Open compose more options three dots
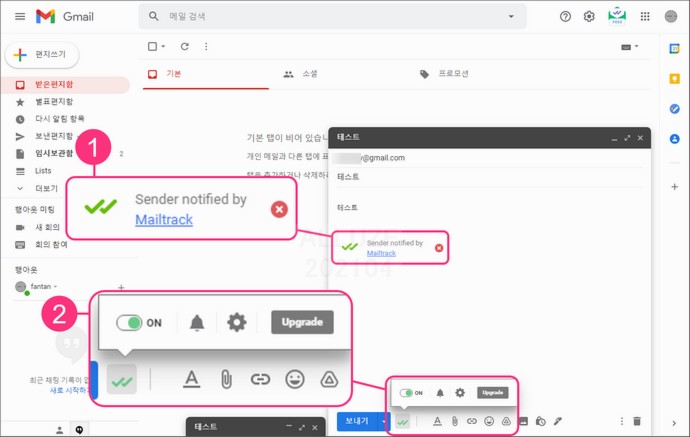Image resolution: width=690 pixels, height=437 pixels. [621, 421]
